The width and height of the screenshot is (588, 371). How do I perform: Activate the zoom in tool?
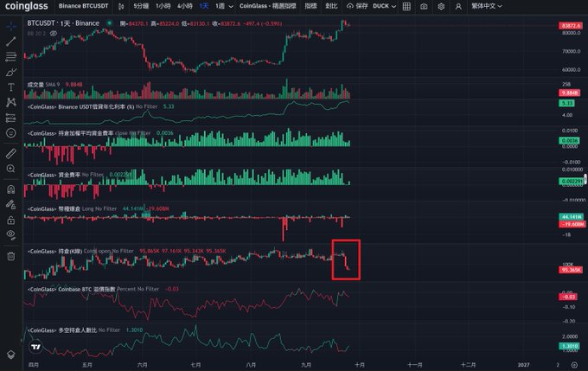click(11, 169)
